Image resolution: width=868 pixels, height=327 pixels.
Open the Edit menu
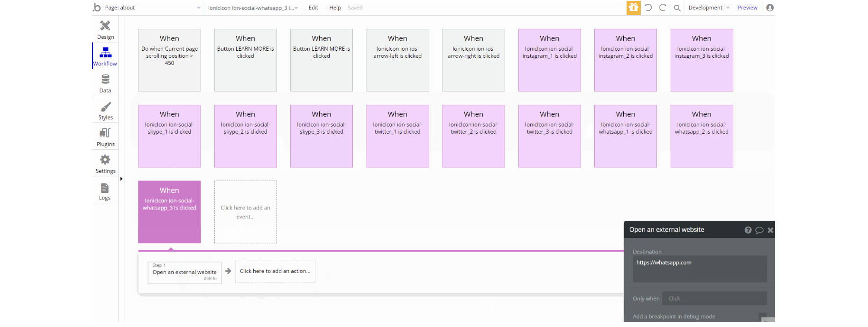[x=314, y=8]
